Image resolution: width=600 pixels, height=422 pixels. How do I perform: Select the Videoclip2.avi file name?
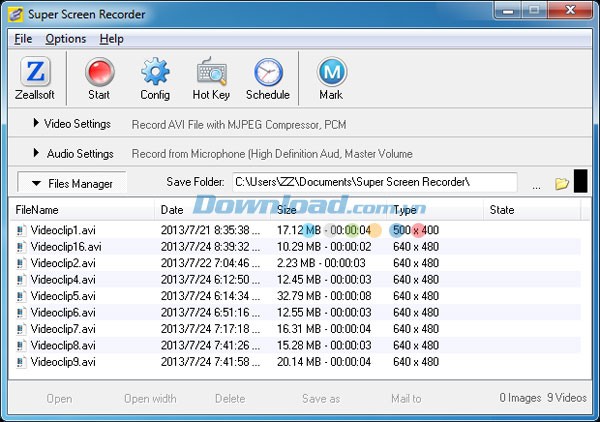point(63,263)
